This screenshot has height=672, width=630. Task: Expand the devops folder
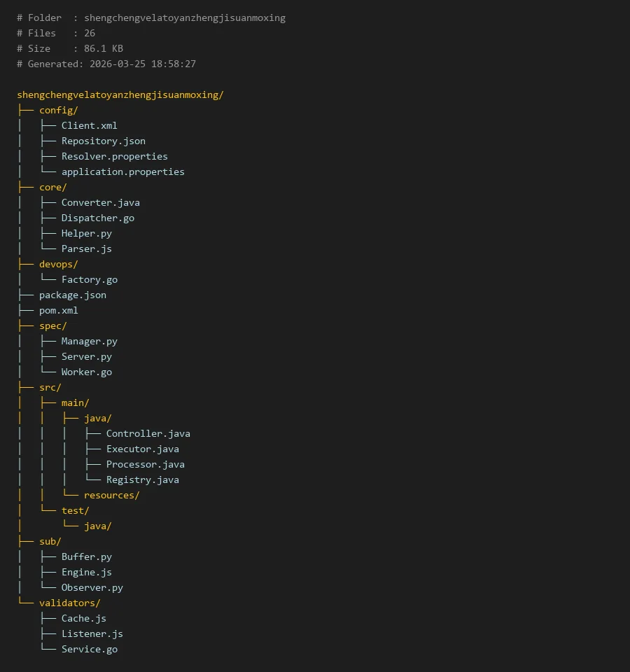coord(58,264)
